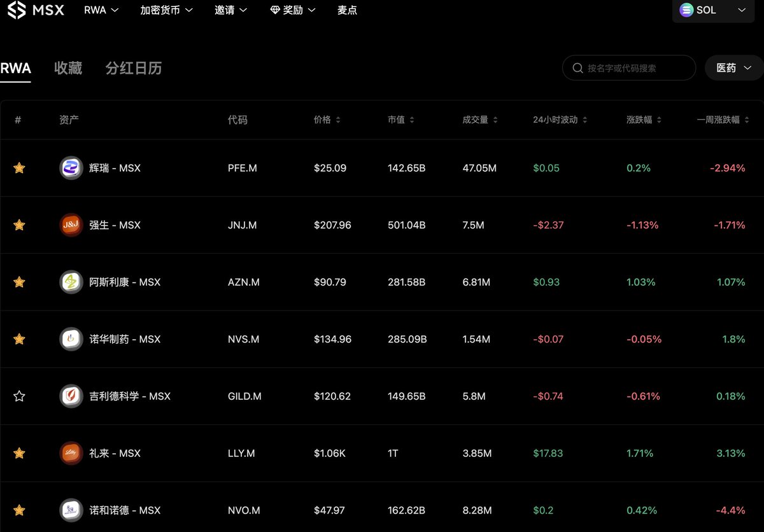Image resolution: width=764 pixels, height=532 pixels.
Task: Open 阿斯利康 - MSX asset page
Action: tap(125, 282)
